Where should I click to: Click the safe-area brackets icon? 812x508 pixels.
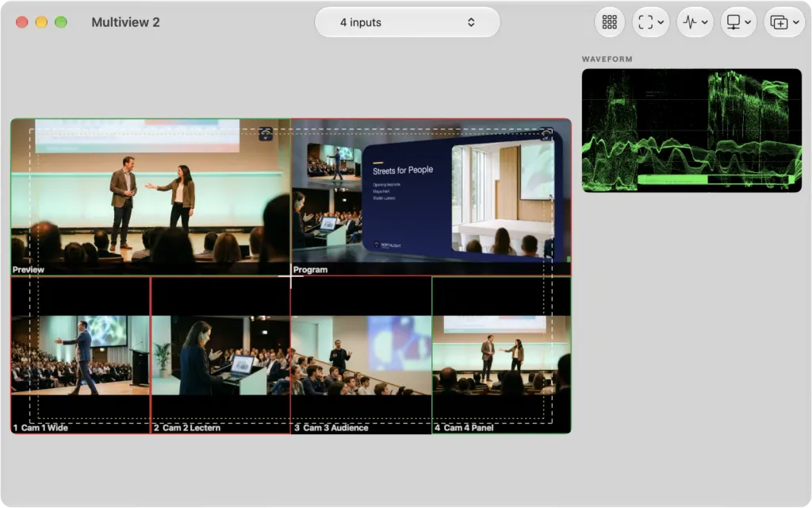[645, 22]
